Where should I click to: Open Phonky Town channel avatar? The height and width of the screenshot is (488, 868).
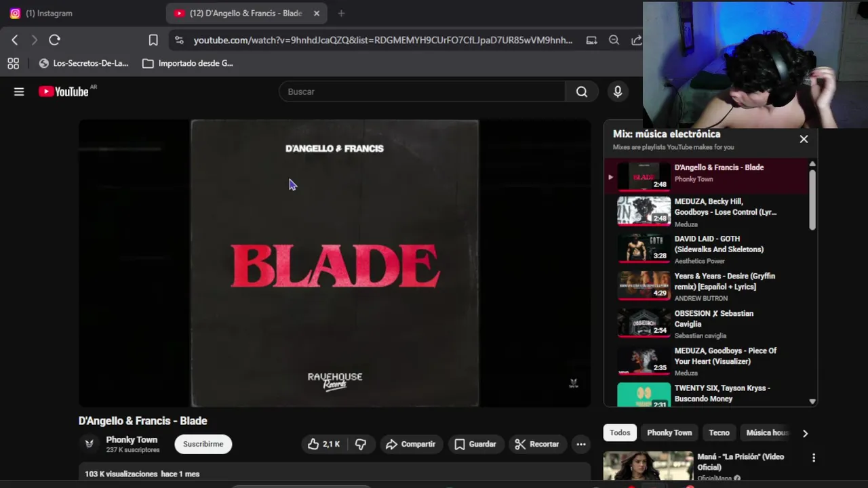tap(89, 444)
